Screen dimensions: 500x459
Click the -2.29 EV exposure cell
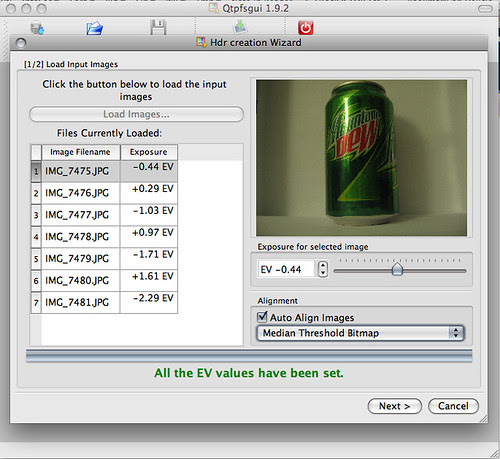click(149, 303)
